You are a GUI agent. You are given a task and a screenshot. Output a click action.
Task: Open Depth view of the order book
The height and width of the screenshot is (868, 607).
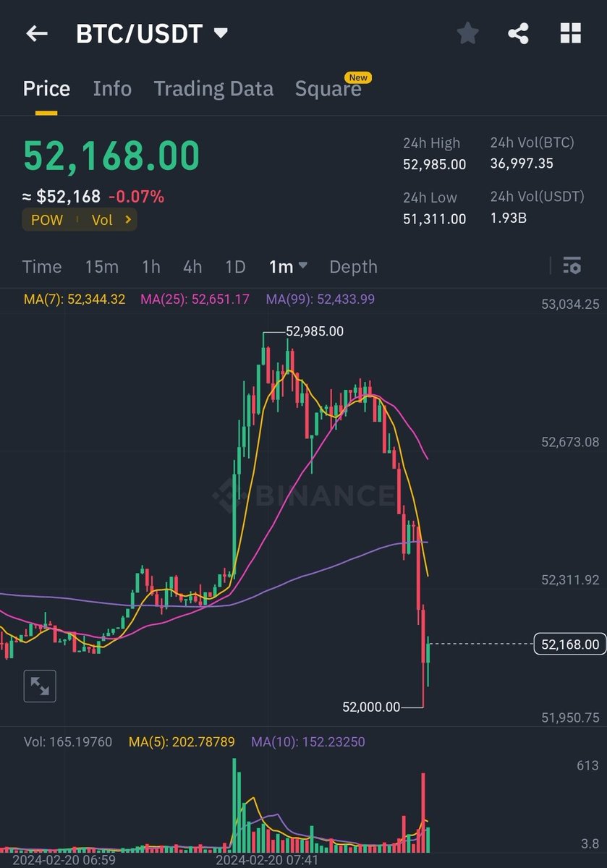click(353, 266)
